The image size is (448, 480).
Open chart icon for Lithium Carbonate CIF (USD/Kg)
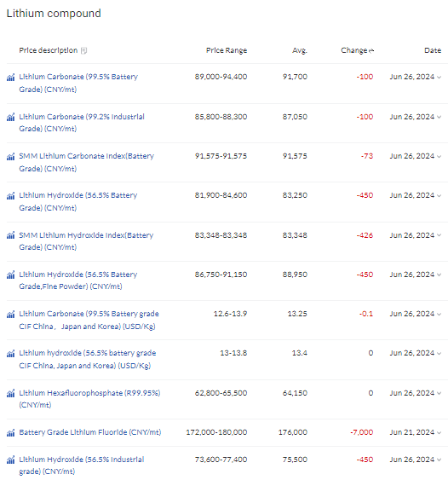click(x=11, y=315)
